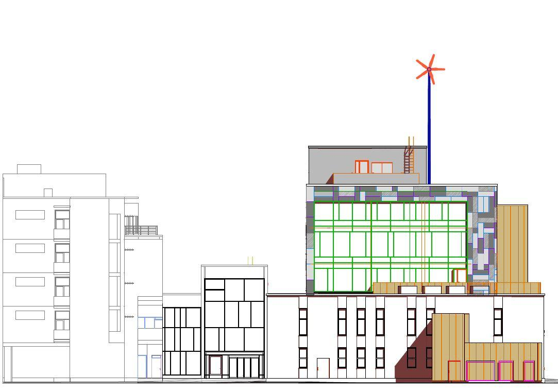Viewport: 558px width, 392px height.
Task: Click the rightmost pink-framed door
Action: coord(529,371)
